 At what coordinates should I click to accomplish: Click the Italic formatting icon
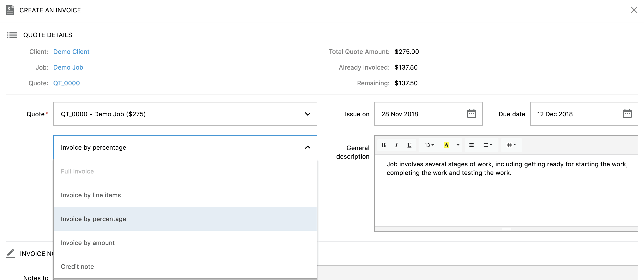396,145
